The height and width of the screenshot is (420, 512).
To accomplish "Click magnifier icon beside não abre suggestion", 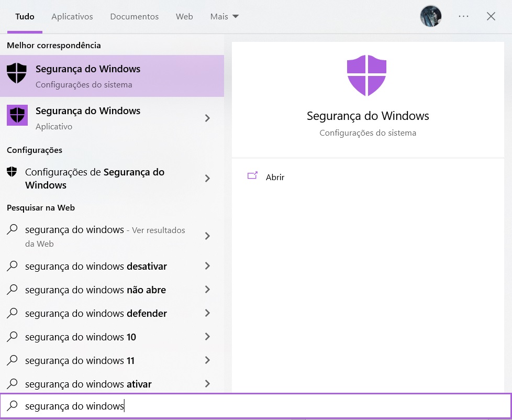I will coord(12,290).
